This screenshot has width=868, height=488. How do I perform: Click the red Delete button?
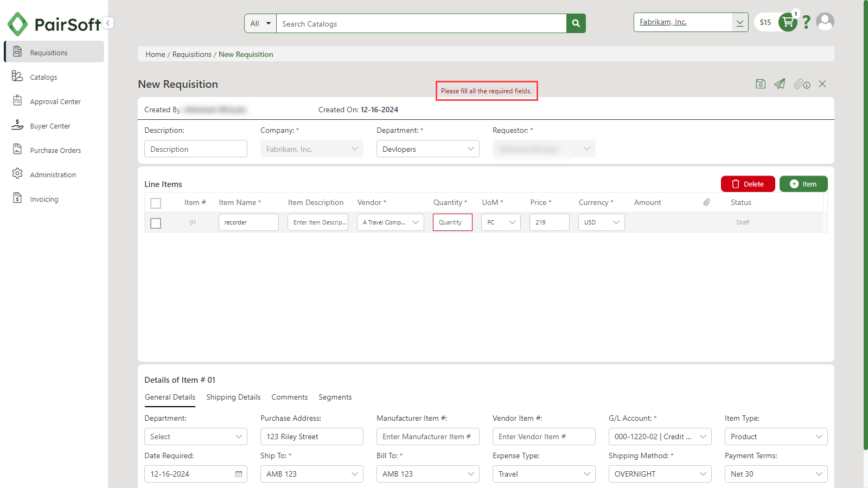748,184
